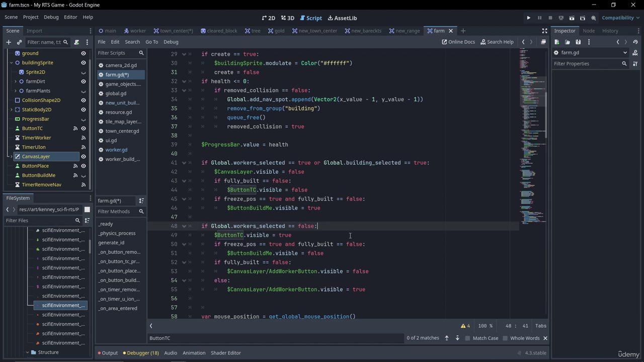The width and height of the screenshot is (644, 362).
Task: Click the 100 % zoom indicator
Action: pos(486,326)
